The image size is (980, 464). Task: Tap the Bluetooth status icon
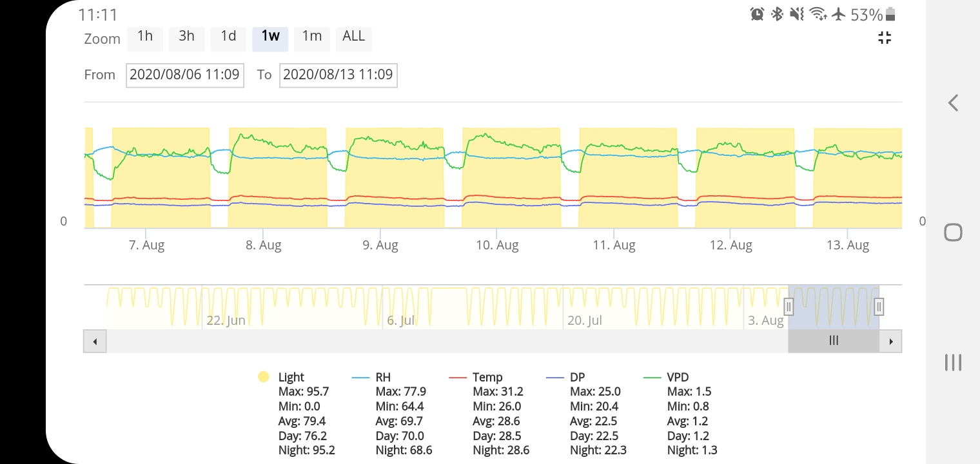778,14
